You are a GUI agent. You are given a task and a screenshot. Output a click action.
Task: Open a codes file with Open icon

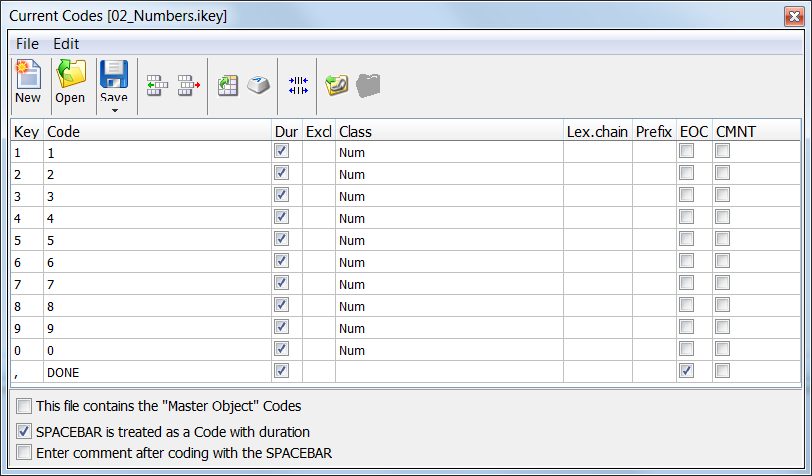(x=70, y=82)
